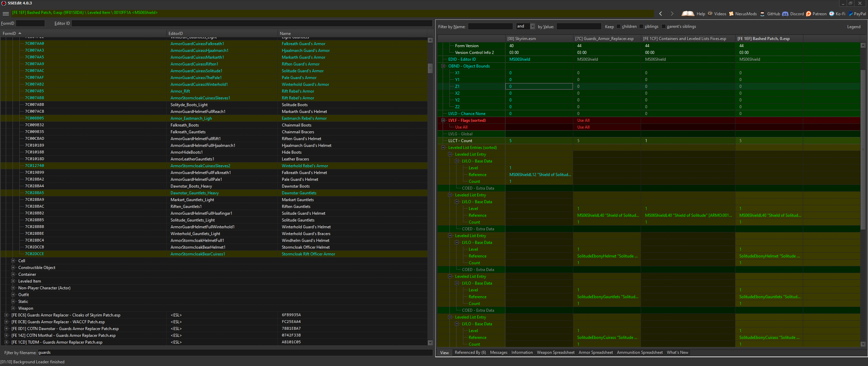Select the Solityde_Boots_Light record row
868x366 pixels.
click(x=214, y=105)
